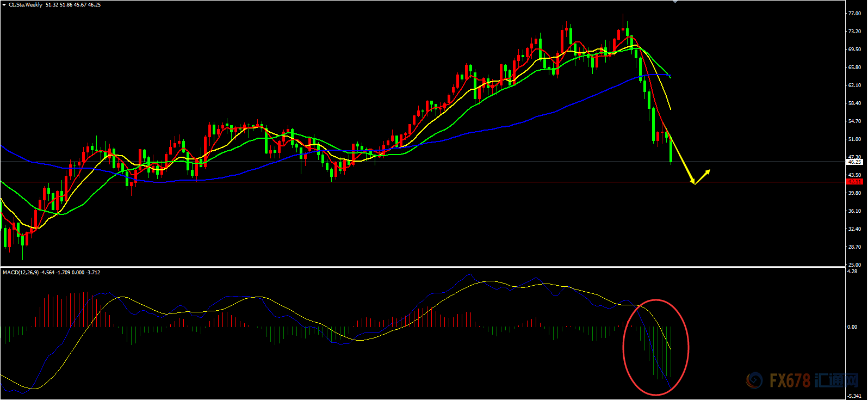Screen dimensions: 868x400
Task: Click the 25.00 price axis label
Action: (x=854, y=264)
